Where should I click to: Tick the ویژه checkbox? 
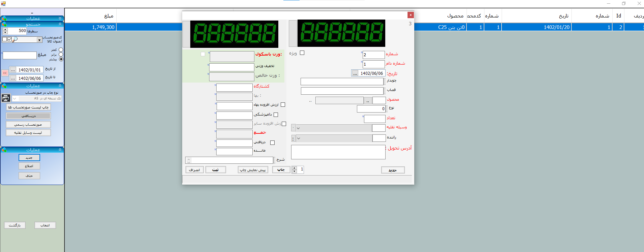coord(302,53)
